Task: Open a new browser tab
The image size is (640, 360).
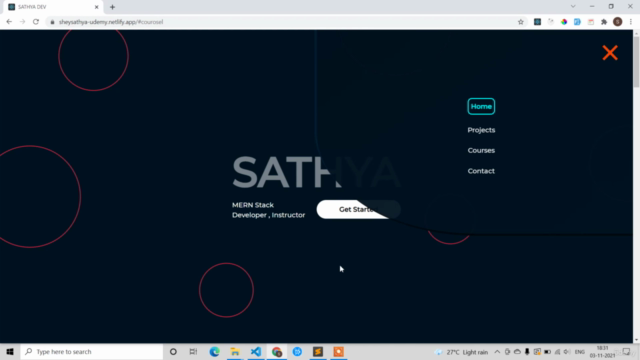Action: click(112, 7)
